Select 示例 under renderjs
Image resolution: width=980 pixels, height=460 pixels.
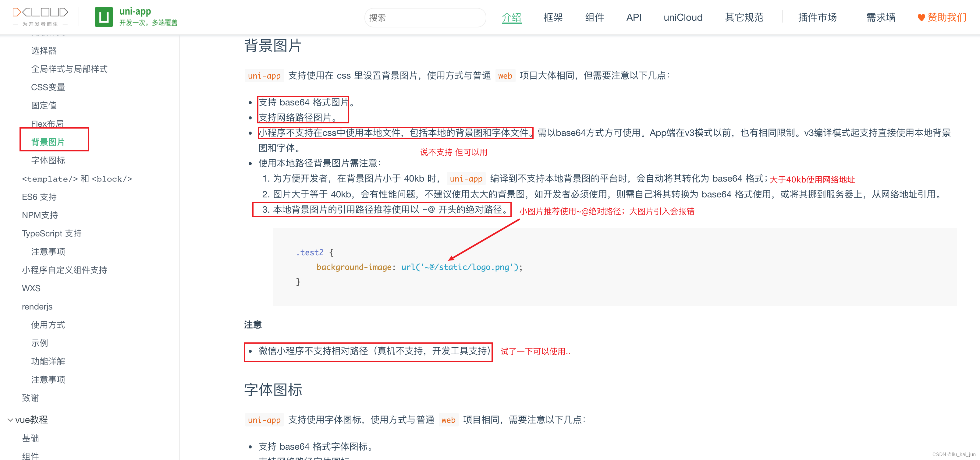(x=40, y=343)
